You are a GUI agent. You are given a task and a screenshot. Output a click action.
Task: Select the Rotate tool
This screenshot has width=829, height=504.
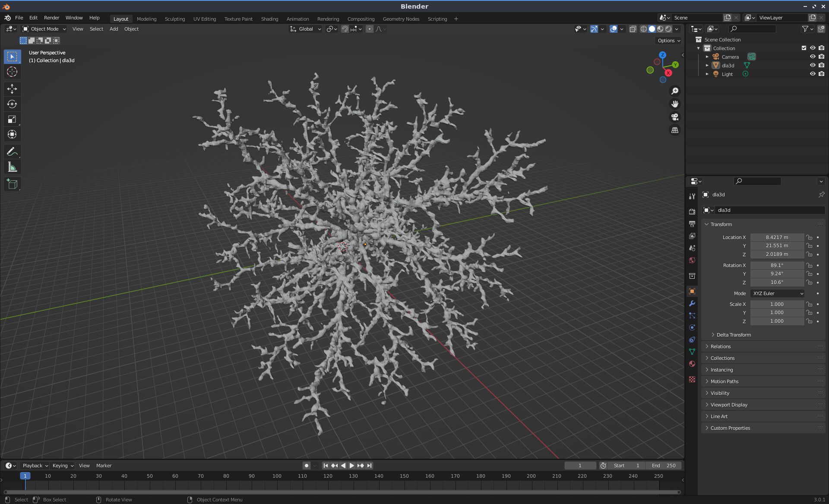12,104
